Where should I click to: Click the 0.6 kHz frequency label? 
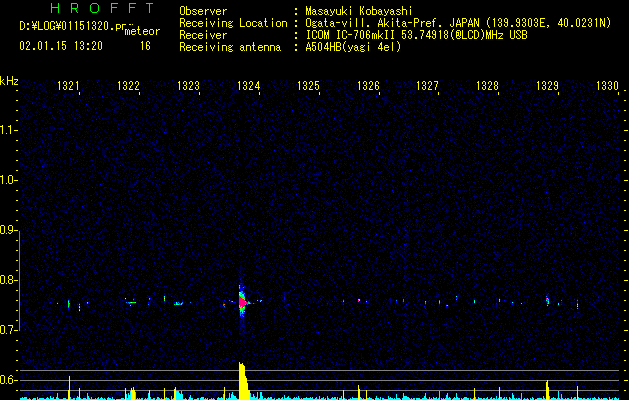click(x=8, y=380)
